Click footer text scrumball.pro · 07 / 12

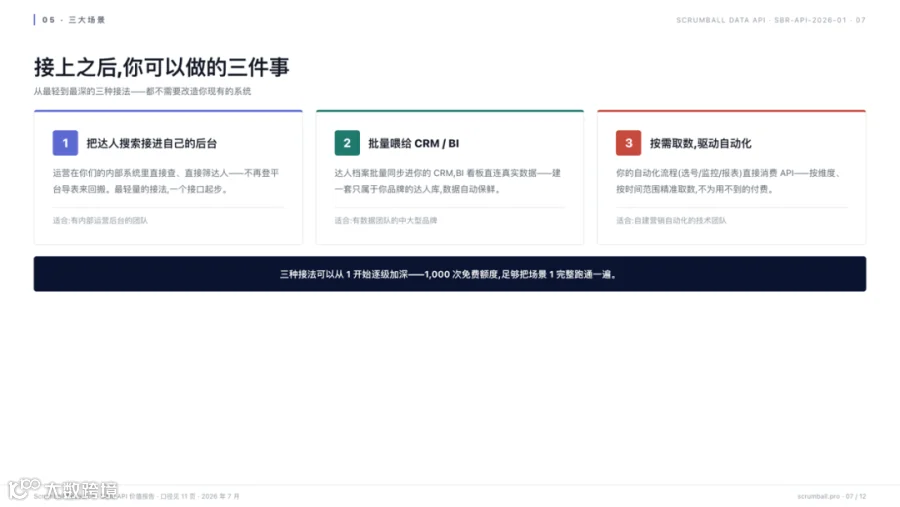pyautogui.click(x=832, y=496)
